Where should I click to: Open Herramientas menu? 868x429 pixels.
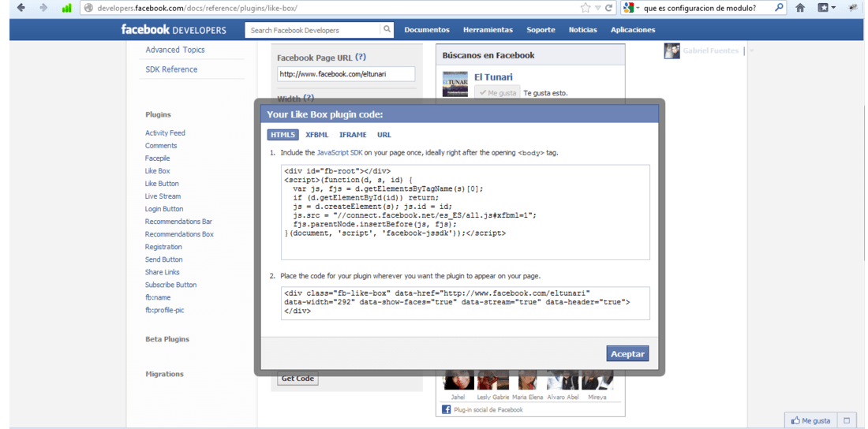pyautogui.click(x=488, y=30)
